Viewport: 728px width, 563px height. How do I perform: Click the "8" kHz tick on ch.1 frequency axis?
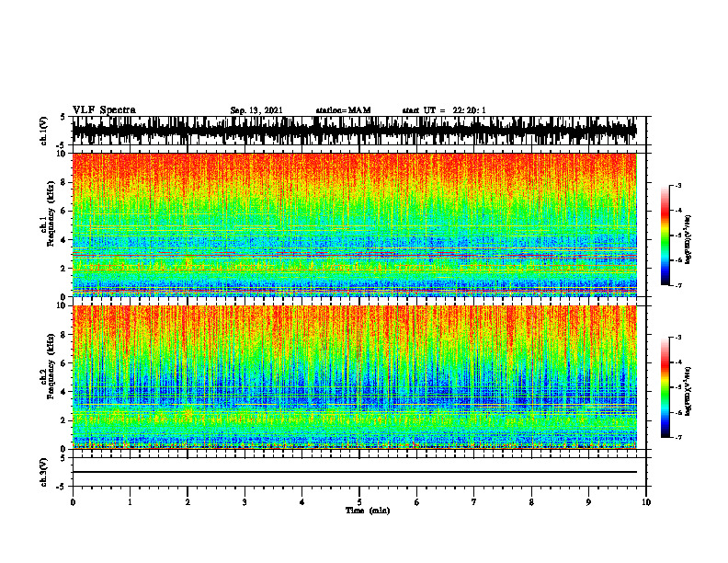(x=63, y=182)
